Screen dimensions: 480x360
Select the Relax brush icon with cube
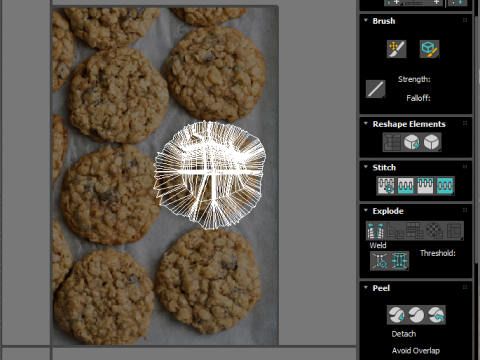coord(429,49)
